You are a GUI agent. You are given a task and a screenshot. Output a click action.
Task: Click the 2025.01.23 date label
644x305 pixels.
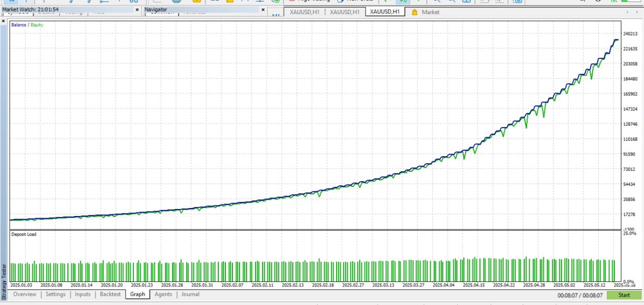click(x=142, y=285)
